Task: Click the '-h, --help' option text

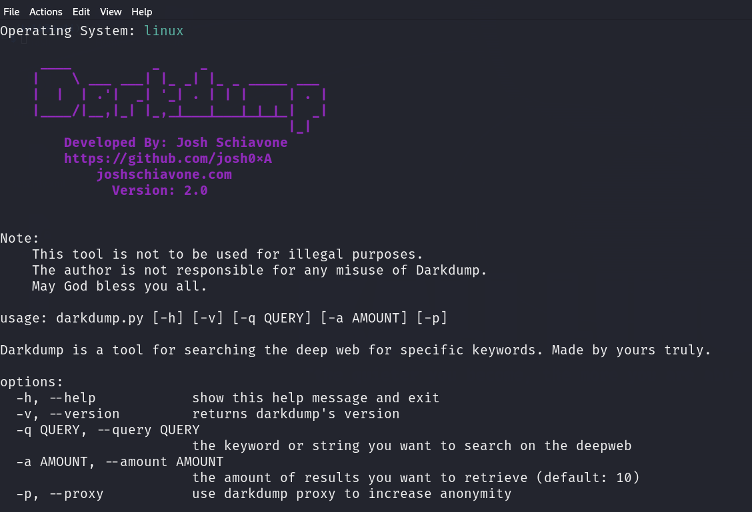Action: pos(56,398)
